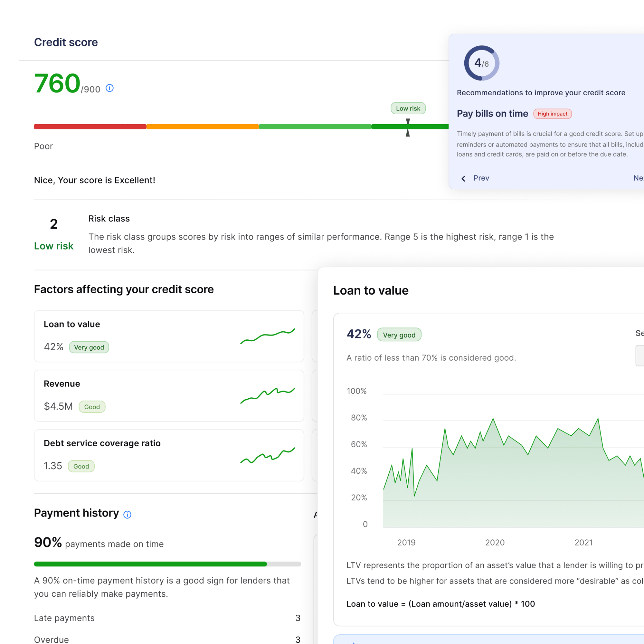
Task: Click the light green score bar segment
Action: [x=315, y=127]
